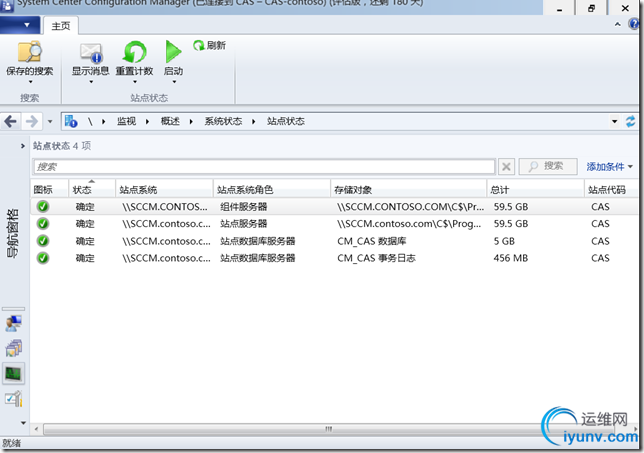Go back with the left arrow
Screen dimensions: 644x453
click(x=10, y=122)
